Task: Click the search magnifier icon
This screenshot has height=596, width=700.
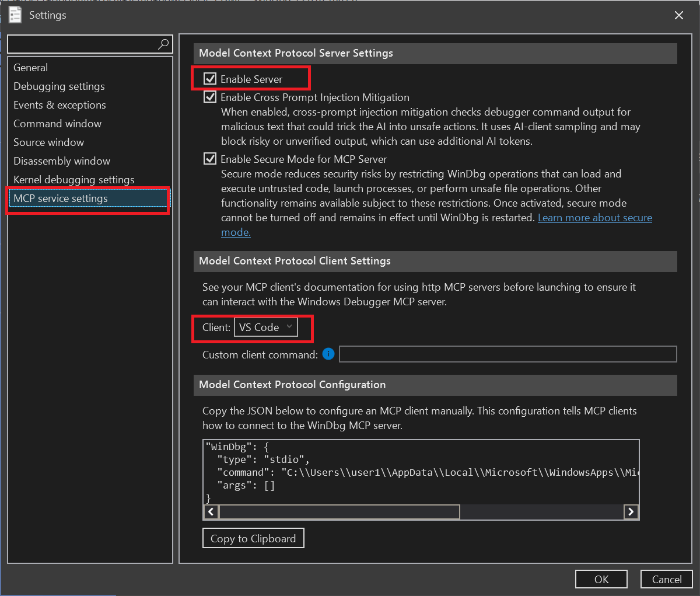Action: coord(164,44)
